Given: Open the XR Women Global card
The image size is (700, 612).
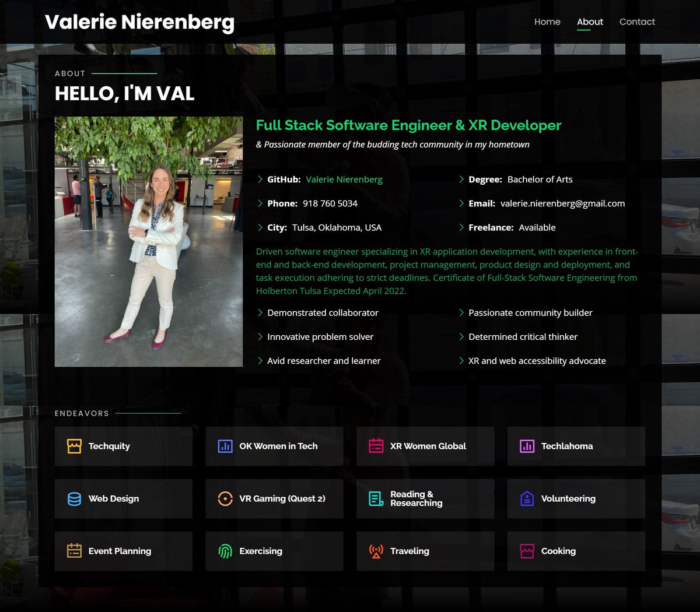Looking at the screenshot, I should (425, 446).
